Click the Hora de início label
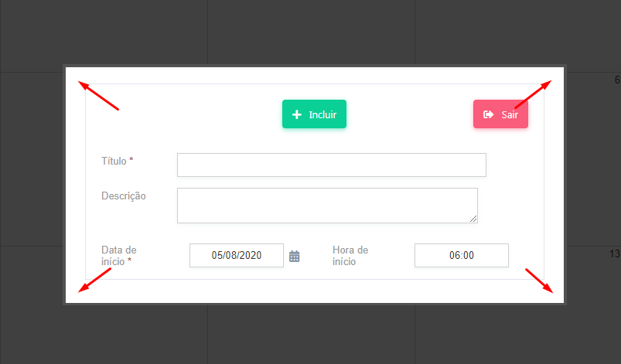The image size is (621, 364). click(x=350, y=256)
